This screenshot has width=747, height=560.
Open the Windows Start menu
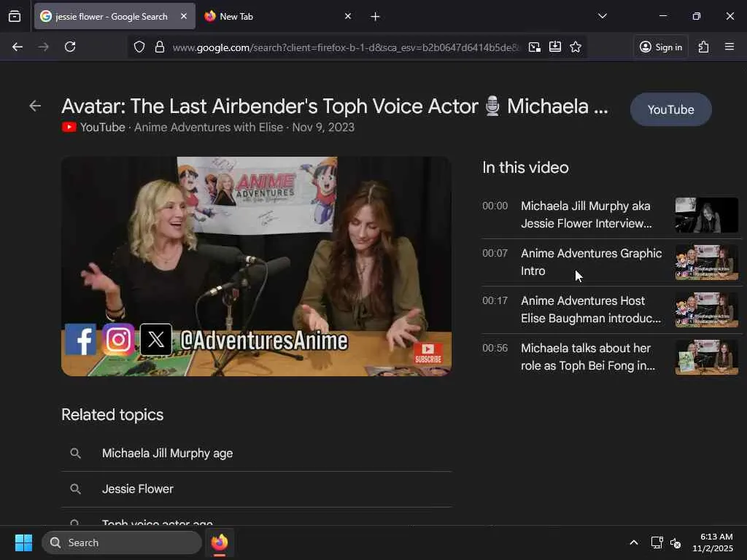tap(23, 542)
